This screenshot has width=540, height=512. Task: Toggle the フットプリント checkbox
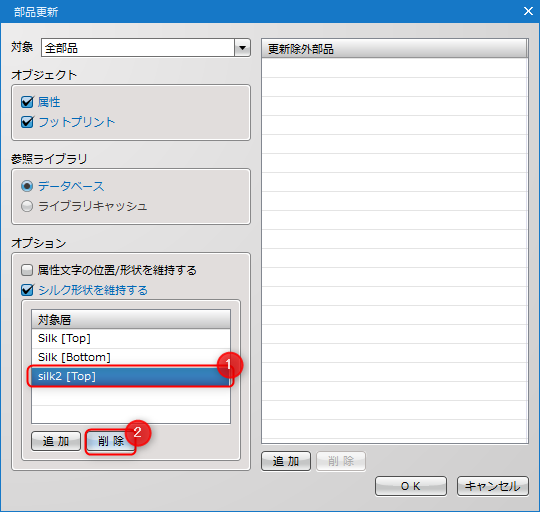(27, 122)
